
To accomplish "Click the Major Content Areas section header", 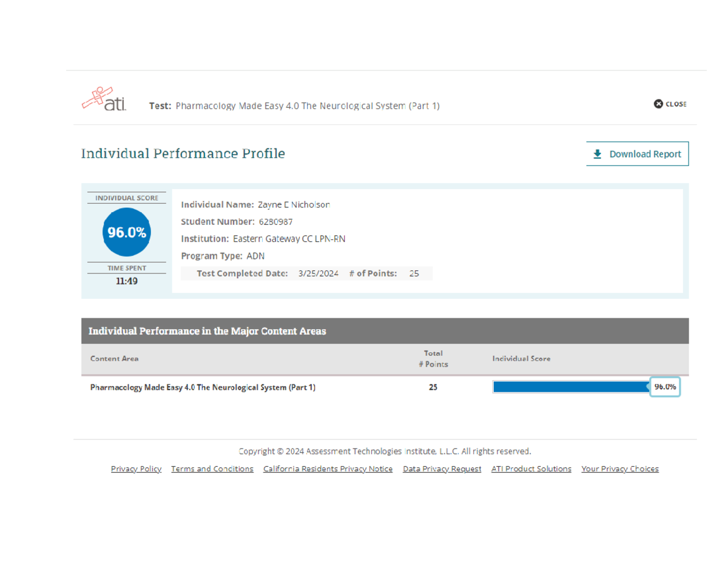I will [385, 331].
